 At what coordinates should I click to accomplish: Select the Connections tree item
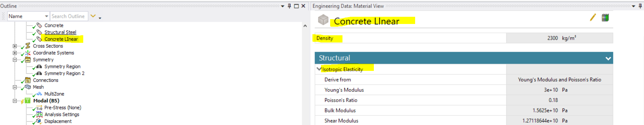[46, 80]
